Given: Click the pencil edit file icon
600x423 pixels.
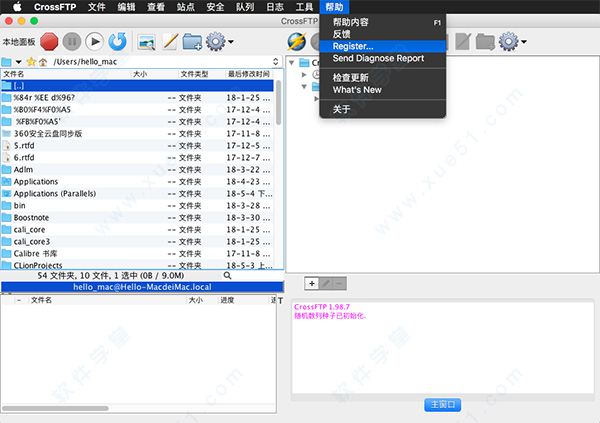Looking at the screenshot, I should (170, 41).
